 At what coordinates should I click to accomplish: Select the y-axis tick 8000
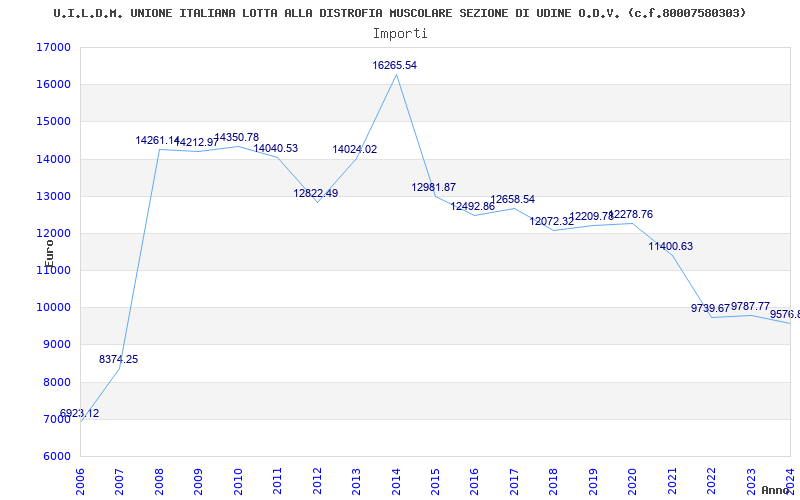56,382
